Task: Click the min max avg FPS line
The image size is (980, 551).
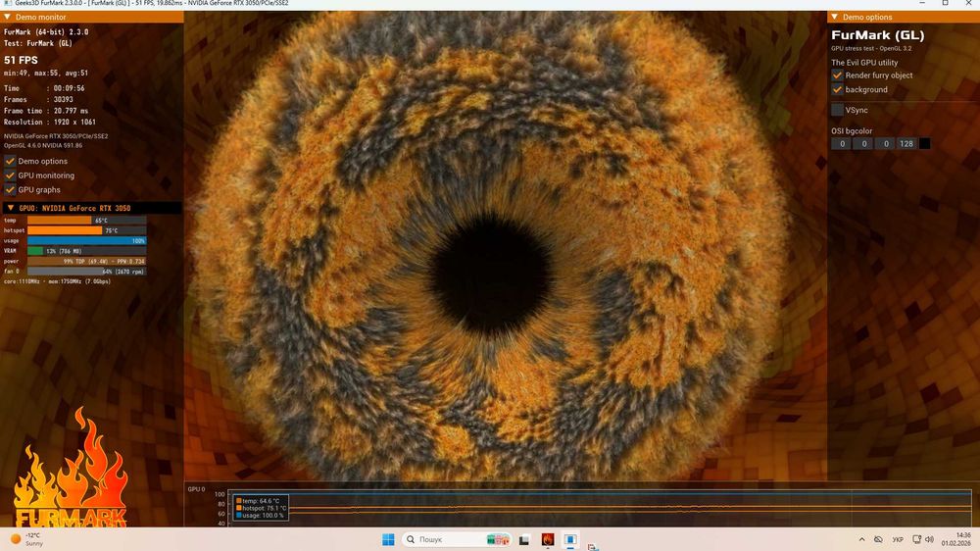Action: [46, 74]
